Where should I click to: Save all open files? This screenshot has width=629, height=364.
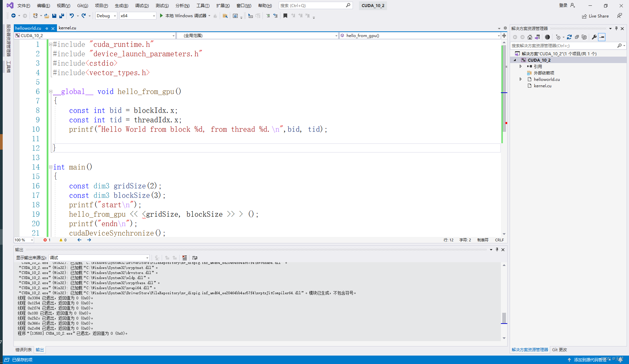click(x=62, y=16)
